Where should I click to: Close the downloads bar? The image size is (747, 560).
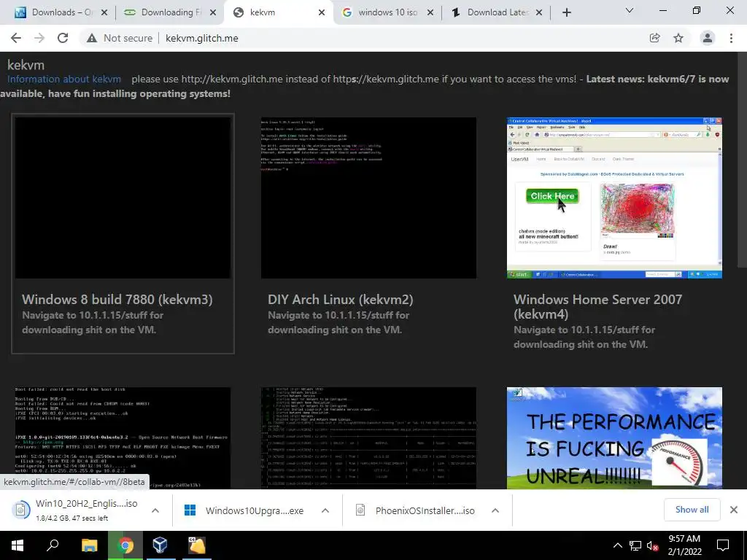[734, 510]
